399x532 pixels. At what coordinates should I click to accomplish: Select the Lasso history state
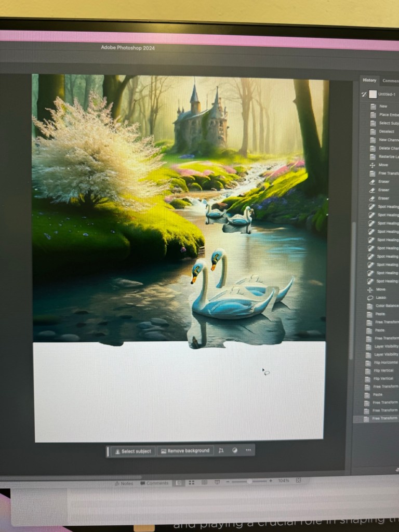click(380, 298)
